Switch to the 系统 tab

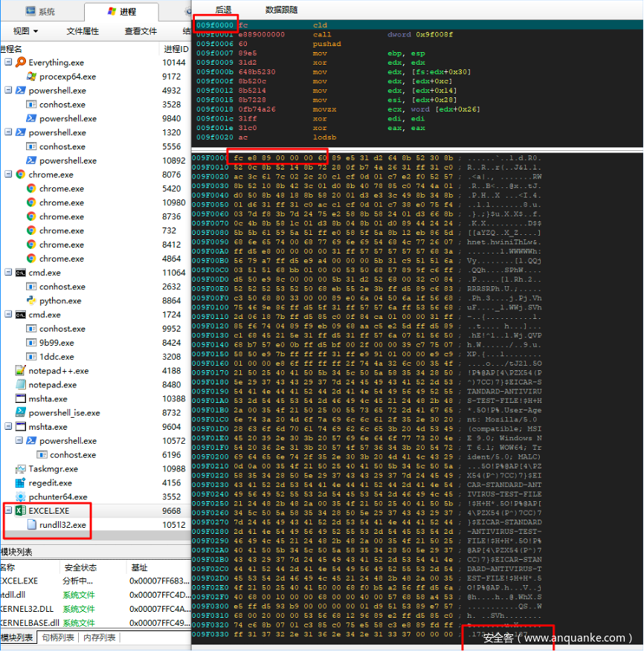click(40, 12)
